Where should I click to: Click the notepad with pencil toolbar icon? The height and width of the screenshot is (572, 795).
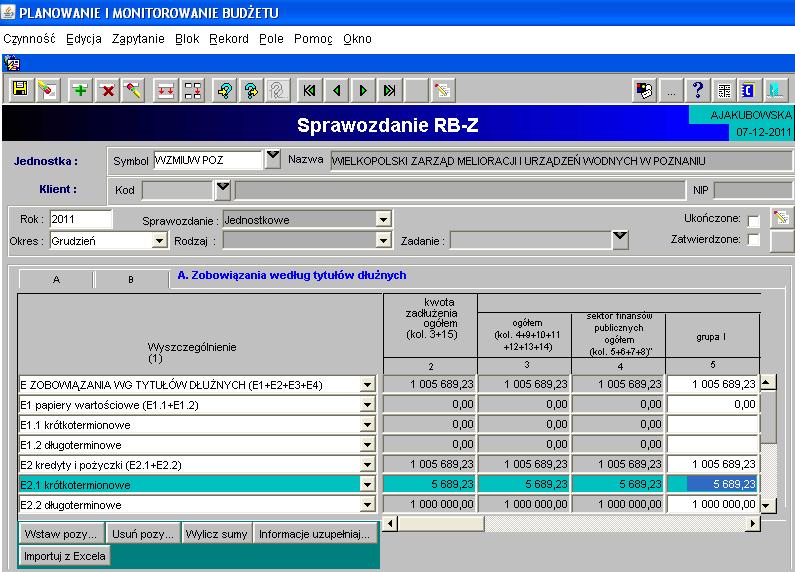[x=442, y=90]
